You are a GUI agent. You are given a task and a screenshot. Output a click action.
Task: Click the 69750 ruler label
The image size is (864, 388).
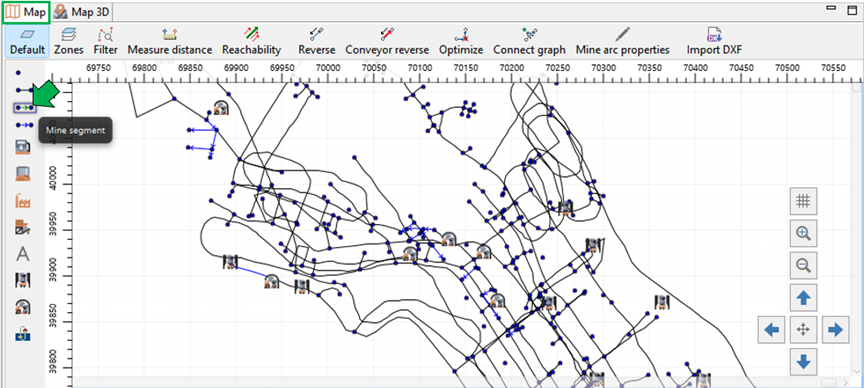pyautogui.click(x=99, y=68)
